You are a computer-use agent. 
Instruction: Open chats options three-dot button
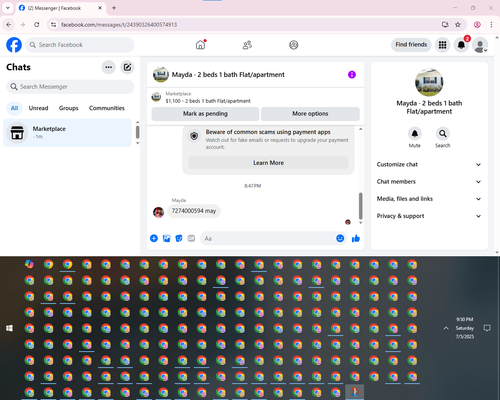point(108,67)
